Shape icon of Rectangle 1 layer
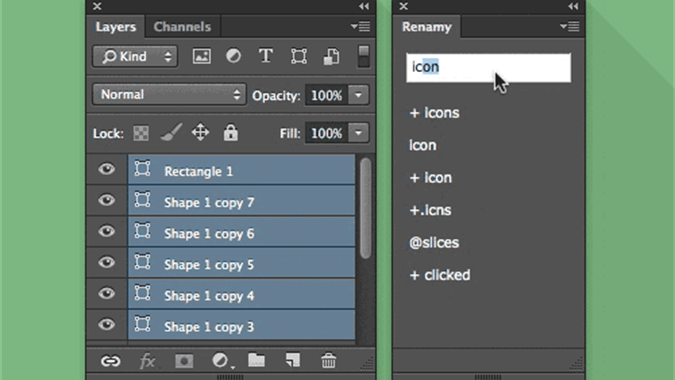Image resolution: width=675 pixels, height=380 pixels. (142, 169)
